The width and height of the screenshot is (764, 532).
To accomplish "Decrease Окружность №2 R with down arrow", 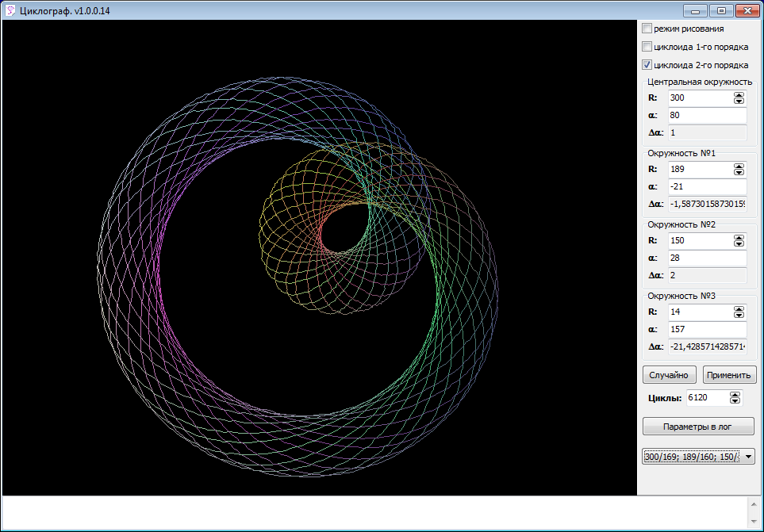I will click(x=739, y=244).
